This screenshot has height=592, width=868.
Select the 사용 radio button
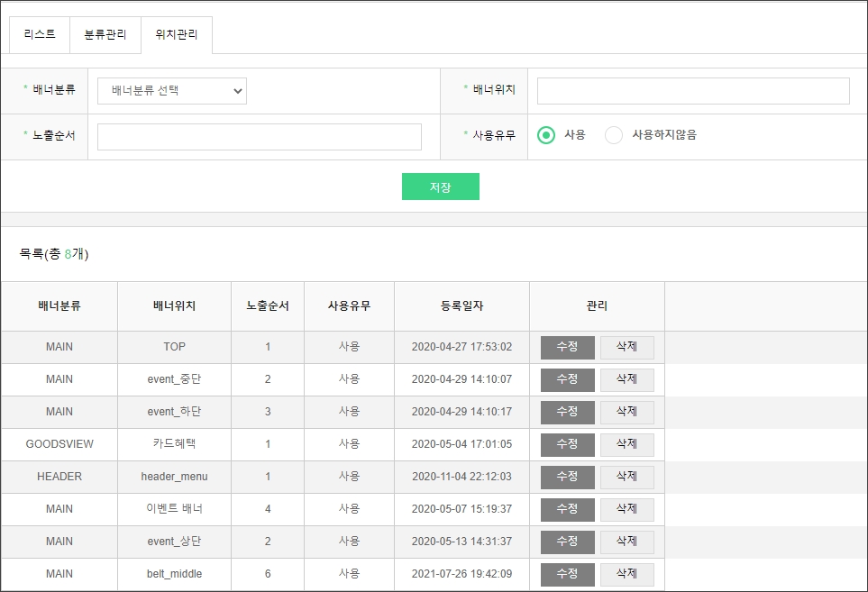point(546,135)
